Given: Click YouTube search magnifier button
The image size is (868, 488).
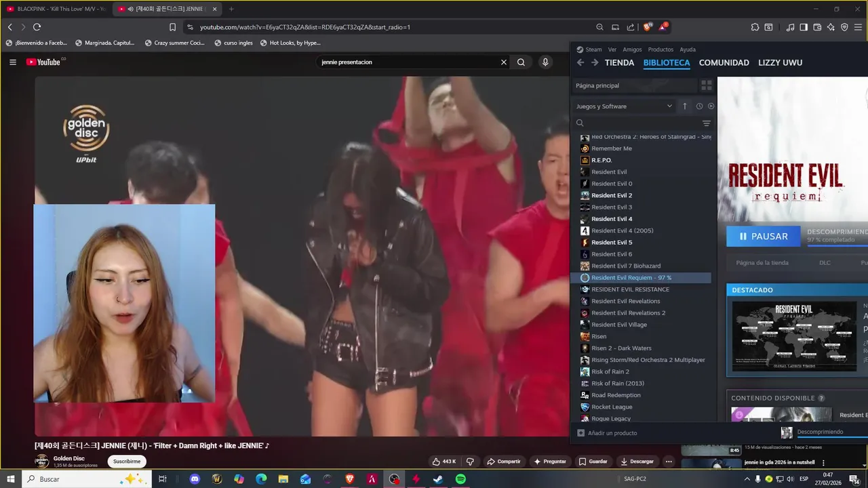Looking at the screenshot, I should tap(521, 62).
